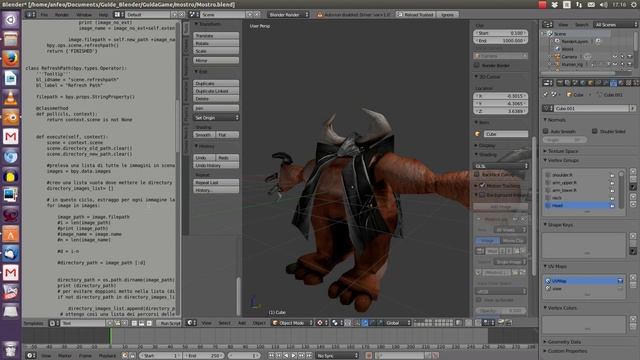Image resolution: width=640 pixels, height=360 pixels.
Task: Click the Cube.001 mesh name field
Action: (591, 109)
